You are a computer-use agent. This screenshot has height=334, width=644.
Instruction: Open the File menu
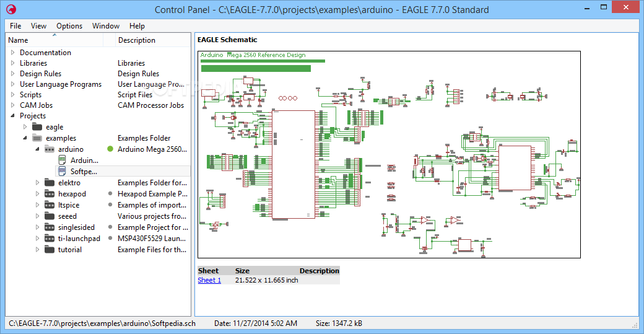15,25
